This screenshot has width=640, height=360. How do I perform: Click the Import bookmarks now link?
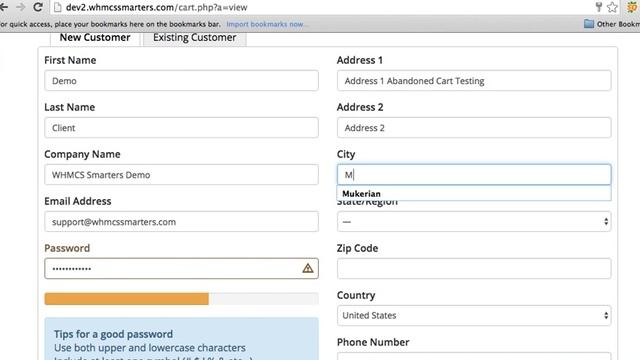[265, 24]
